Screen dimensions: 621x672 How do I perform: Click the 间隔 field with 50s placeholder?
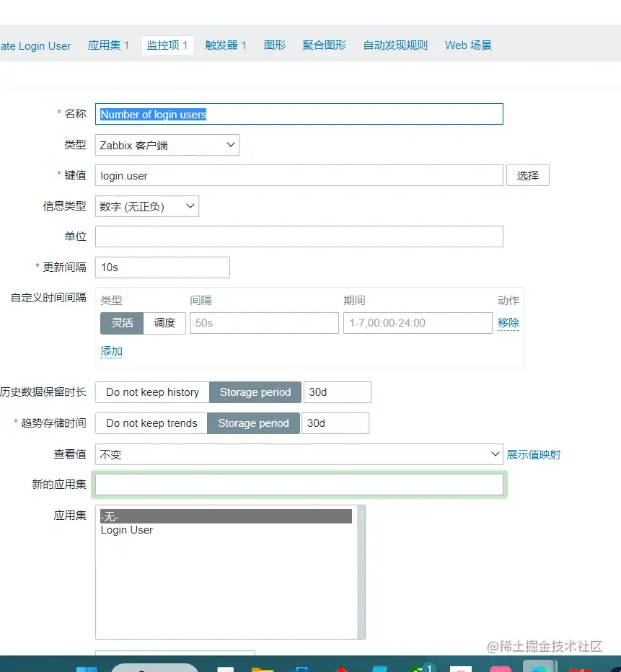click(x=264, y=323)
